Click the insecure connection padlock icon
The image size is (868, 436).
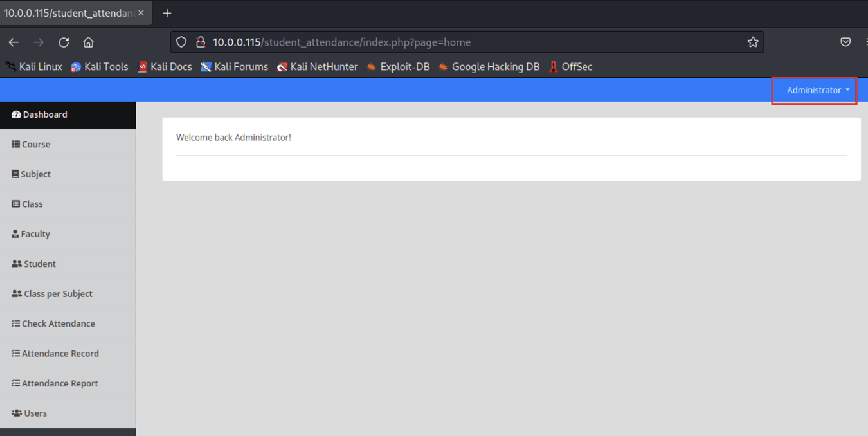[201, 42]
